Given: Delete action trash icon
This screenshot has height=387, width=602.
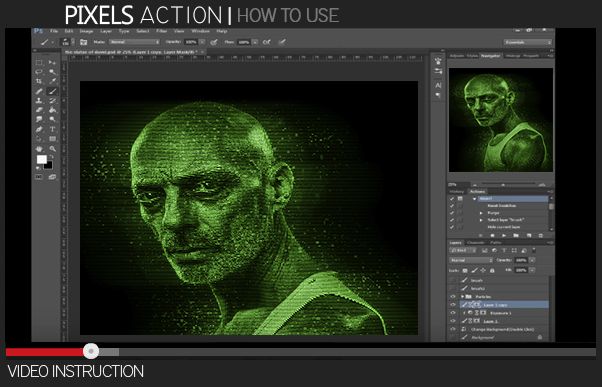Looking at the screenshot, I should [541, 235].
